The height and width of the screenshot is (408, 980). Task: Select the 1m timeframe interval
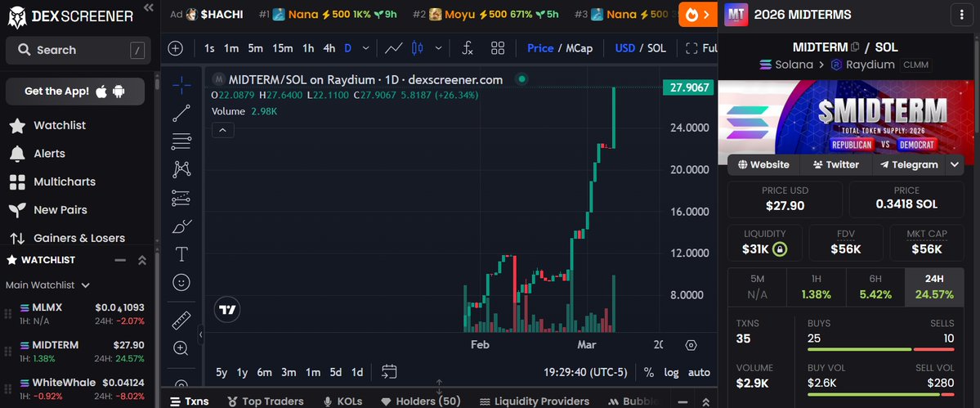click(231, 48)
